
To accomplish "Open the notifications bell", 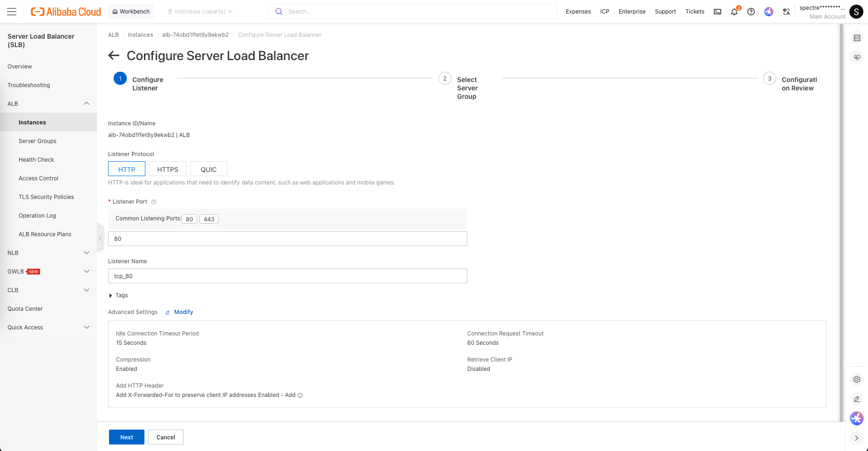I will (x=734, y=12).
